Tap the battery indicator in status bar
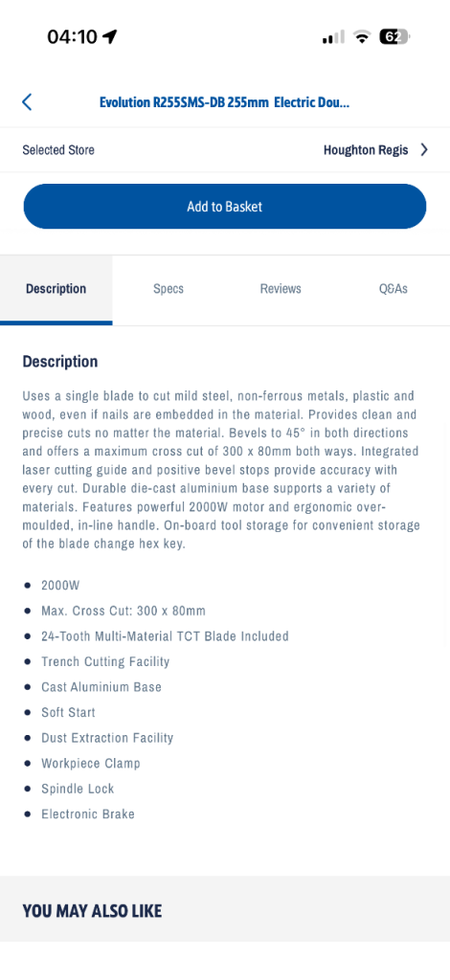This screenshot has height=980, width=450. pos(394,37)
